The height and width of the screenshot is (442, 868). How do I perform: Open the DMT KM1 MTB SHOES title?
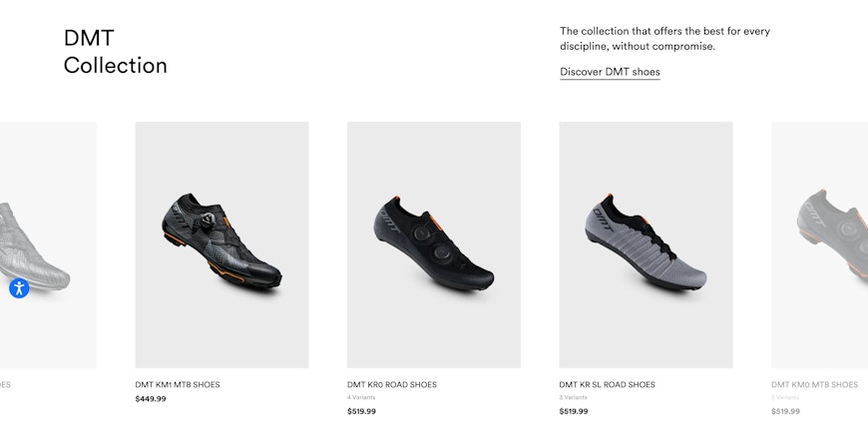(178, 384)
